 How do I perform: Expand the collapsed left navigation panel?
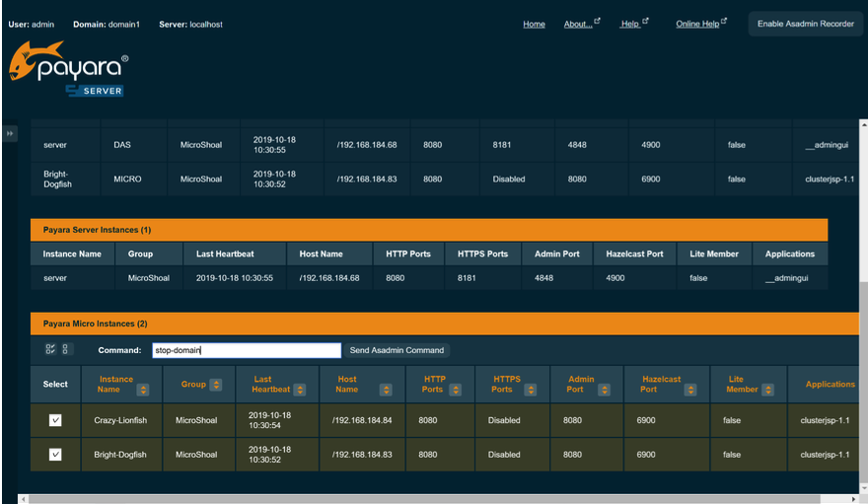pos(10,133)
